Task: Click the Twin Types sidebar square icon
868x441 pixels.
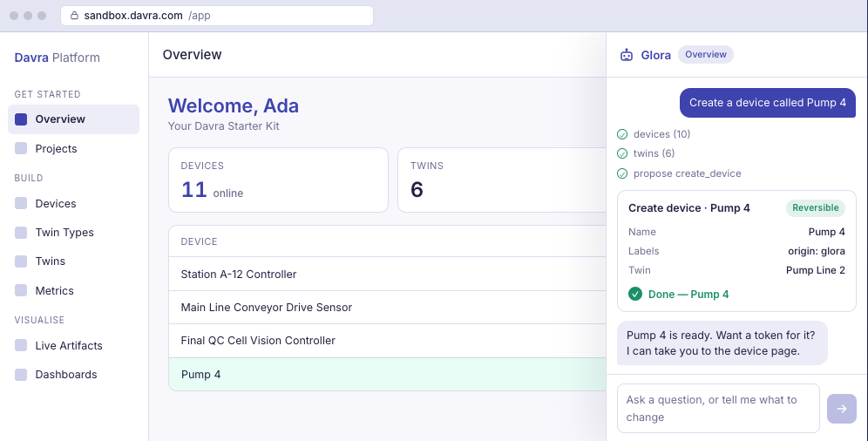Action: pos(21,233)
